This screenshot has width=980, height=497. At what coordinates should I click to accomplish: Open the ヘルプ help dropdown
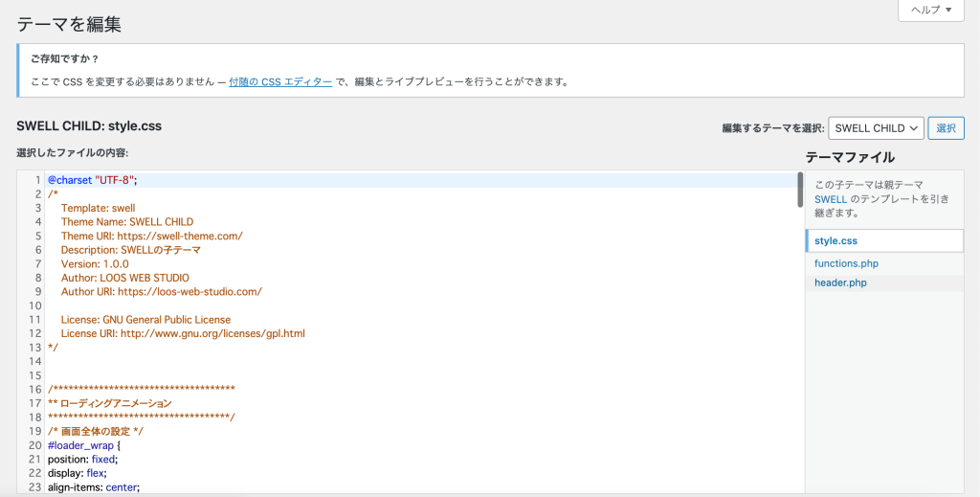pyautogui.click(x=930, y=10)
